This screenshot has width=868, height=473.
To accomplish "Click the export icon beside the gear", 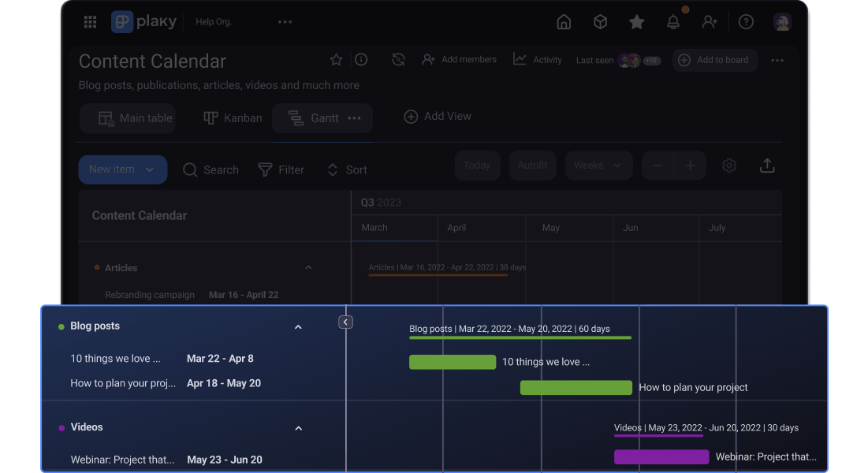I will pyautogui.click(x=766, y=166).
